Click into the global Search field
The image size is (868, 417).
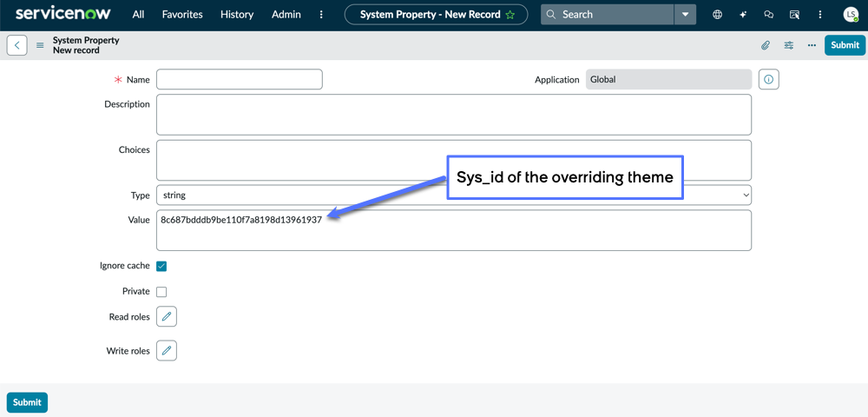pyautogui.click(x=608, y=15)
